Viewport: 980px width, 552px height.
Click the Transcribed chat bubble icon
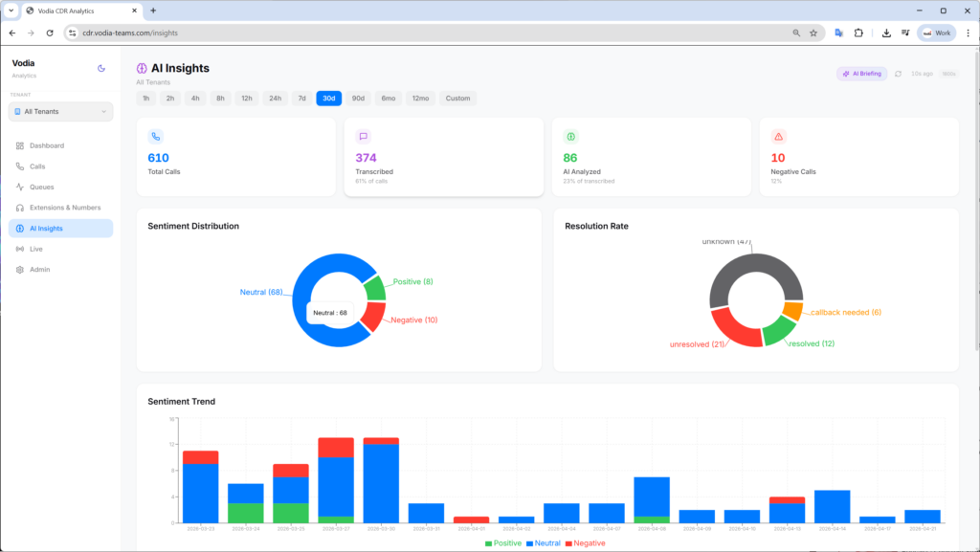point(363,136)
